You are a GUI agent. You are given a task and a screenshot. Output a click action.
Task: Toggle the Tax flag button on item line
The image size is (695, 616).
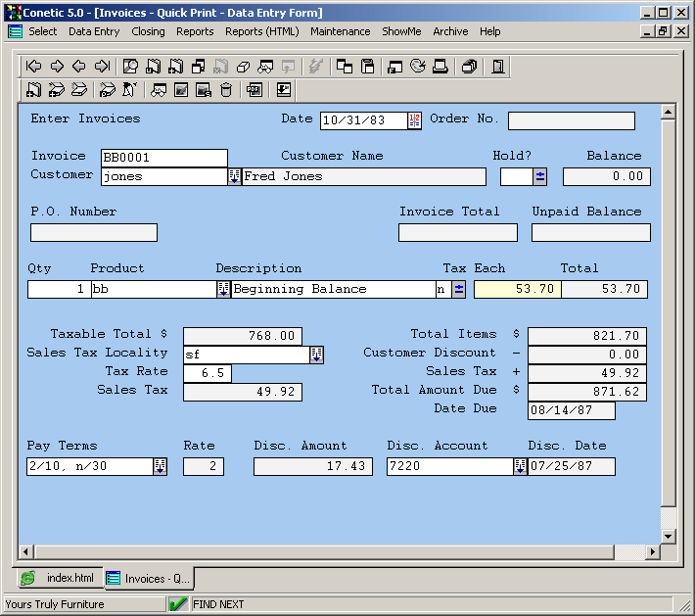tap(458, 289)
